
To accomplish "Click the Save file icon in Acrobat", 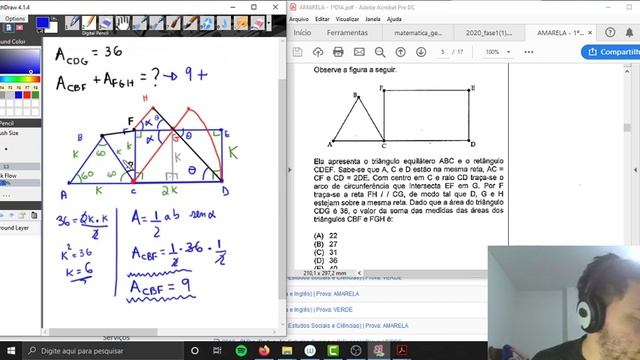I will click(298, 52).
